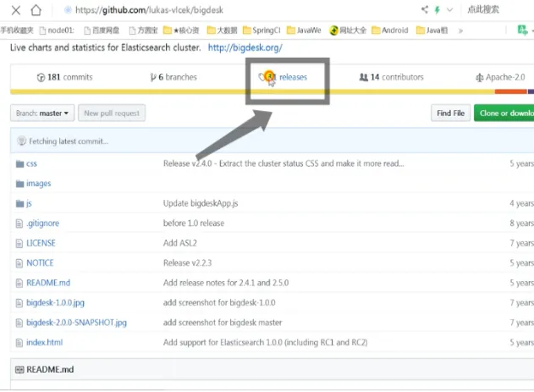The image size is (534, 392).
Task: Show more bookmarks with the » chevron
Action: [460, 30]
